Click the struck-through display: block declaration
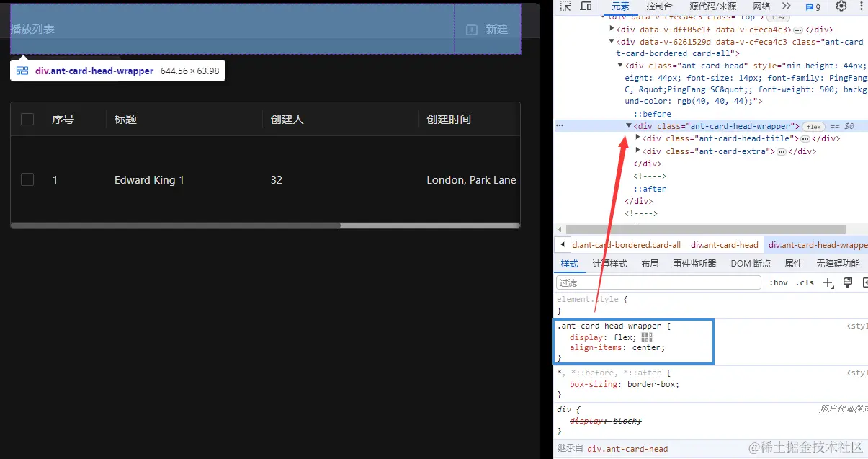This screenshot has width=868, height=459. click(x=605, y=421)
